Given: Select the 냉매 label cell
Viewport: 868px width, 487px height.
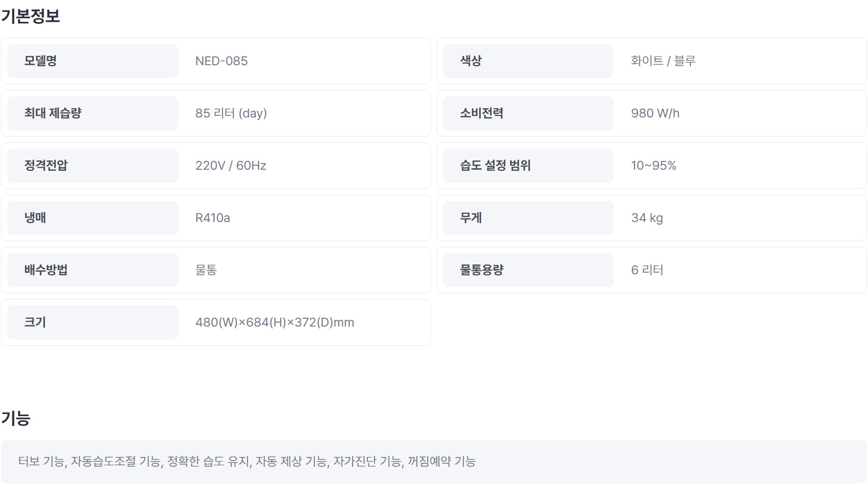Looking at the screenshot, I should click(93, 218).
